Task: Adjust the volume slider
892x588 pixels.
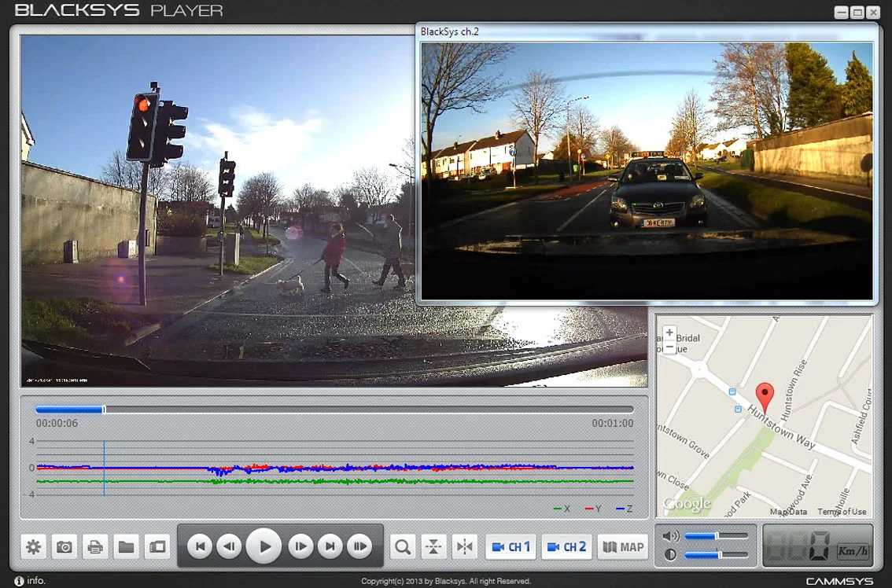Action: [x=717, y=535]
